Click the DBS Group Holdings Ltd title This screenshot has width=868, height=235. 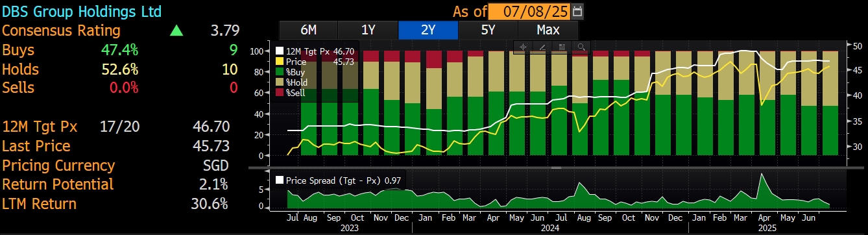point(82,12)
